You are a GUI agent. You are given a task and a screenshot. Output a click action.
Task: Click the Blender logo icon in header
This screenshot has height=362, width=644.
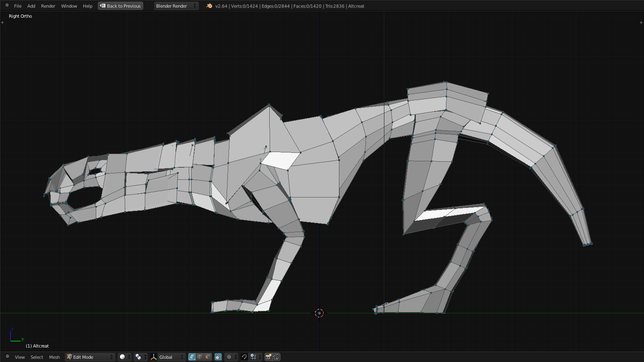click(x=209, y=6)
